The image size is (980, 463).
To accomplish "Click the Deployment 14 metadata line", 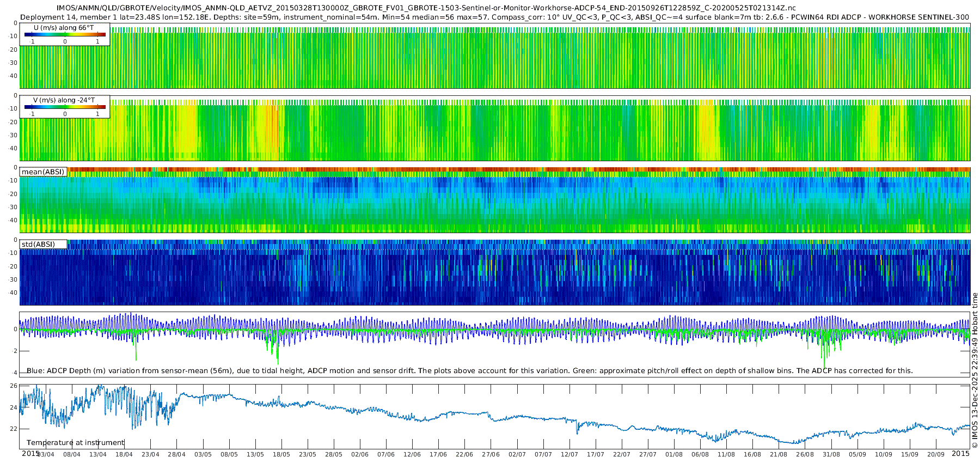I will click(x=494, y=17).
